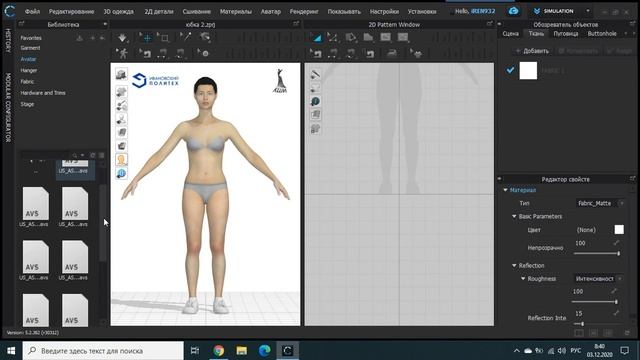Screen dimensions: 640x360
Task: Open the Рендеринг menu
Action: point(304,11)
